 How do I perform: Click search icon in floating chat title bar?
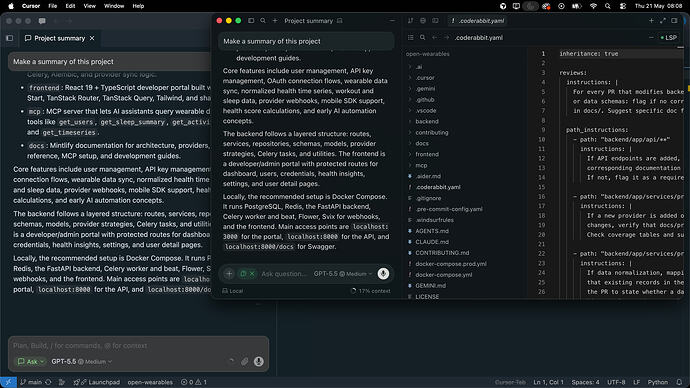[x=263, y=21]
